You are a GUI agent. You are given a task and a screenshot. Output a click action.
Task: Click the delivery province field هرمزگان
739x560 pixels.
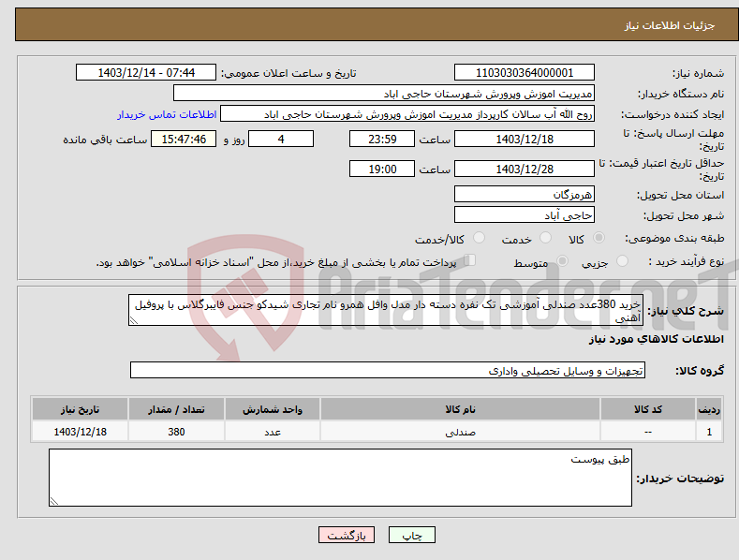coord(525,194)
